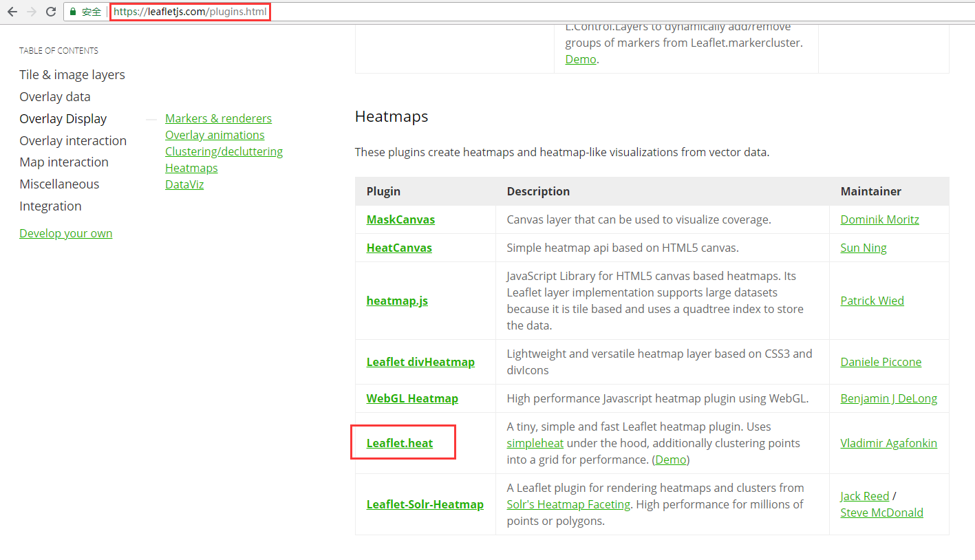The height and width of the screenshot is (560, 975).
Task: Click the Heatmaps section heading
Action: pyautogui.click(x=392, y=117)
